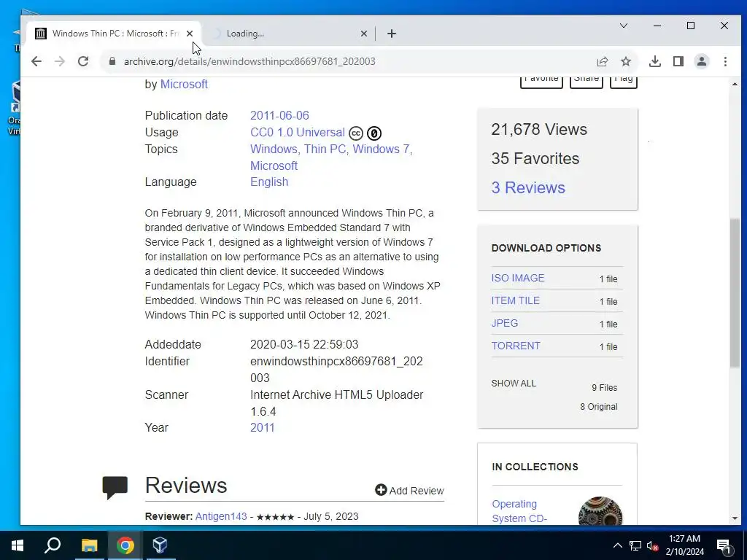Open the Chrome profile avatar

point(702,61)
